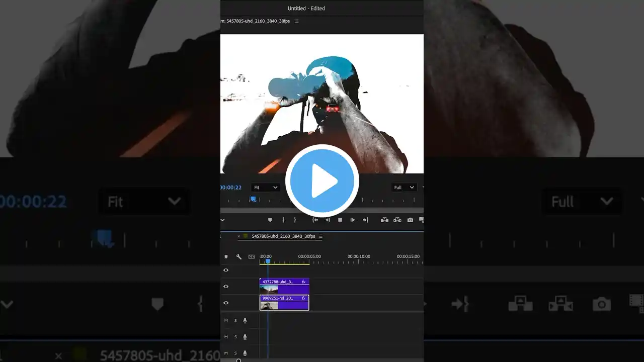644x362 pixels.
Task: Click the Program Monitor zoom scroll bar
Action: point(322,210)
